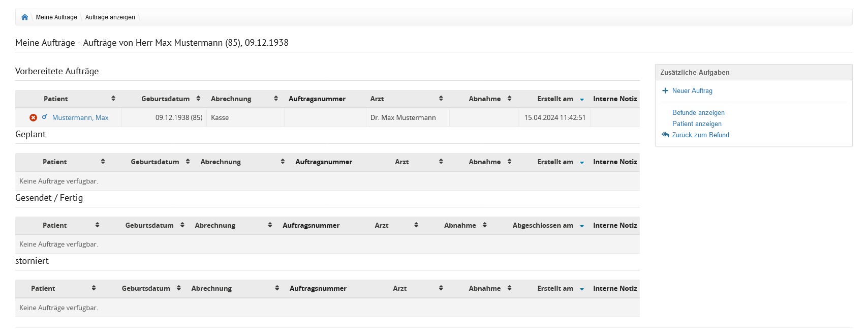Open Befunde anzeigen link
The width and height of the screenshot is (868, 335).
pyautogui.click(x=698, y=113)
